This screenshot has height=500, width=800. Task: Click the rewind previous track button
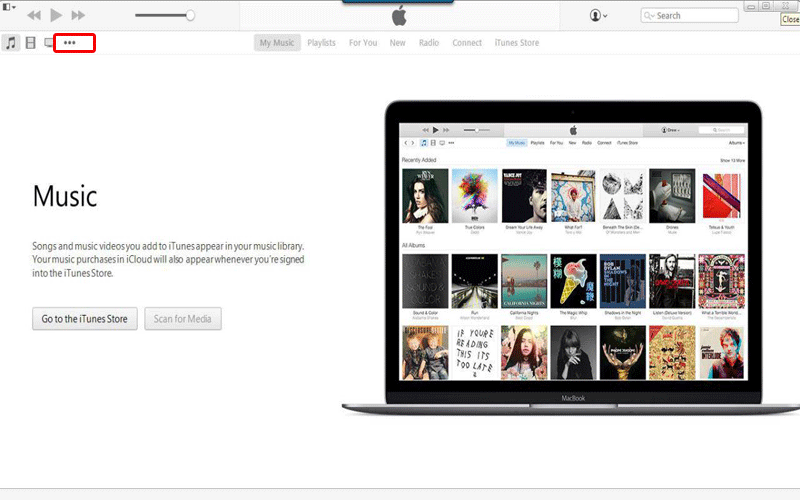click(34, 15)
